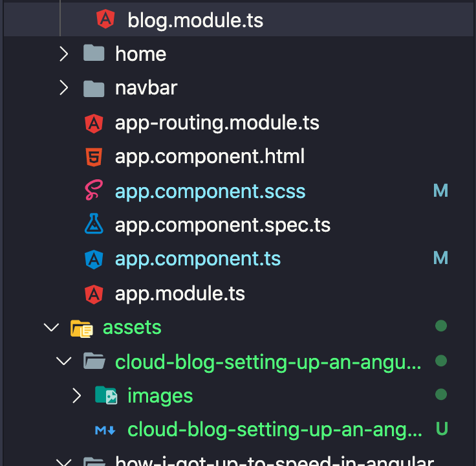Click the red Angular icon of app-routing.module.ts
The height and width of the screenshot is (466, 476).
pos(94,124)
